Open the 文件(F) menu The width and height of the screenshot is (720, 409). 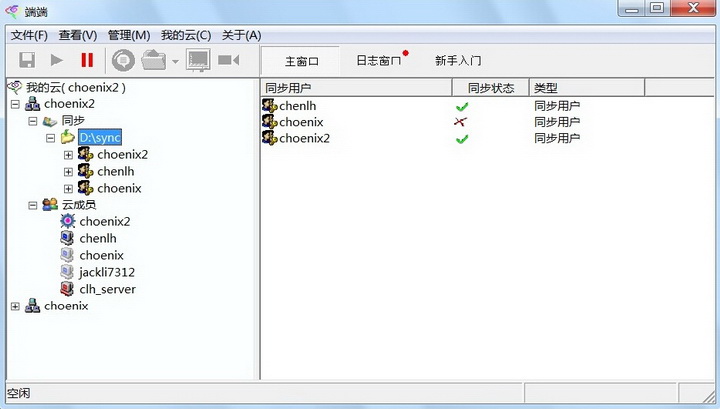29,35
